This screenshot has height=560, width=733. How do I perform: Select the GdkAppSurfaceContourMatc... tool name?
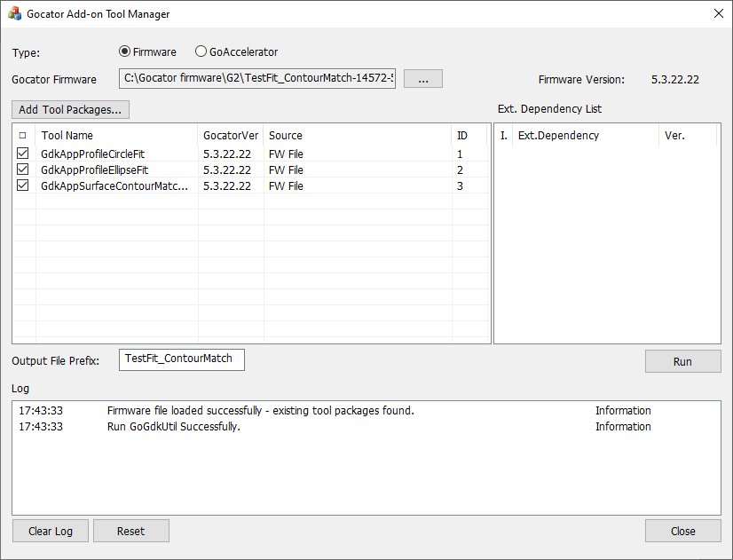click(x=114, y=185)
